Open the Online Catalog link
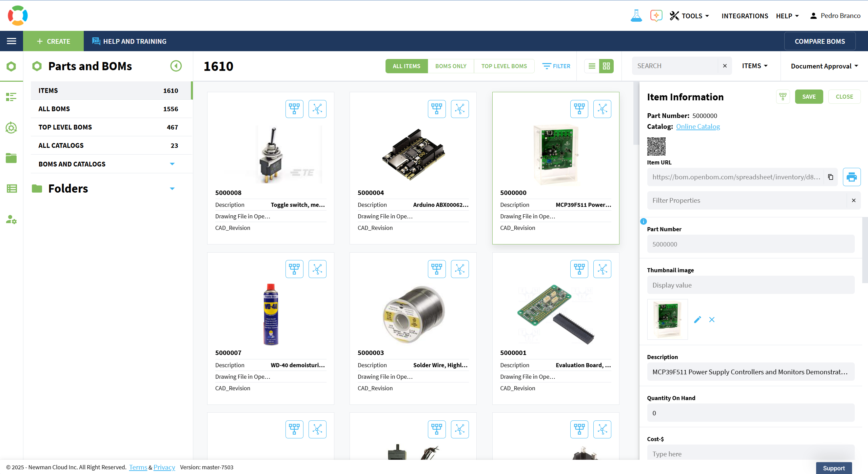The height and width of the screenshot is (474, 868). point(697,126)
